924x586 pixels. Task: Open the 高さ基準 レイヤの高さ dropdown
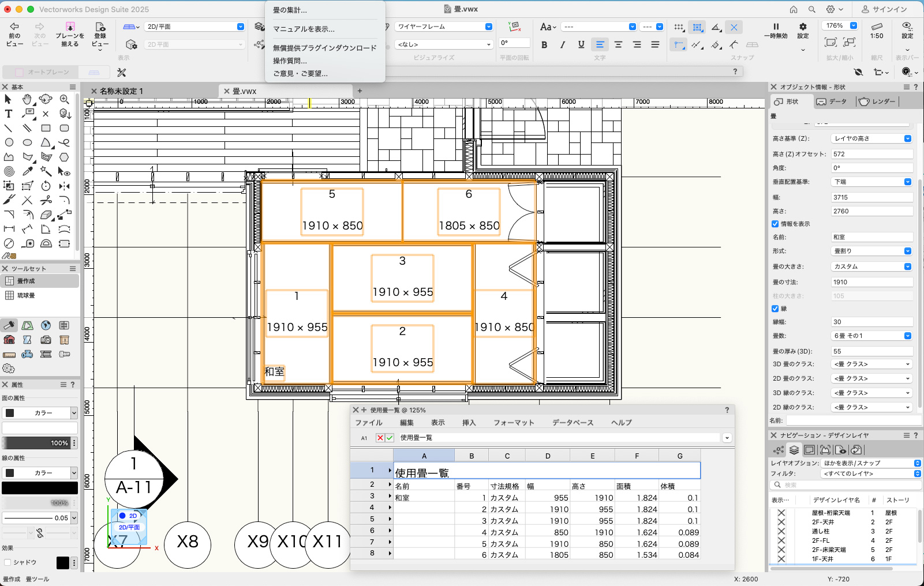[871, 138]
